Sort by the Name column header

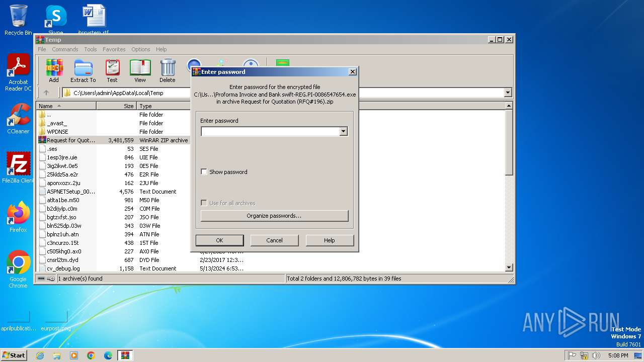click(x=66, y=106)
